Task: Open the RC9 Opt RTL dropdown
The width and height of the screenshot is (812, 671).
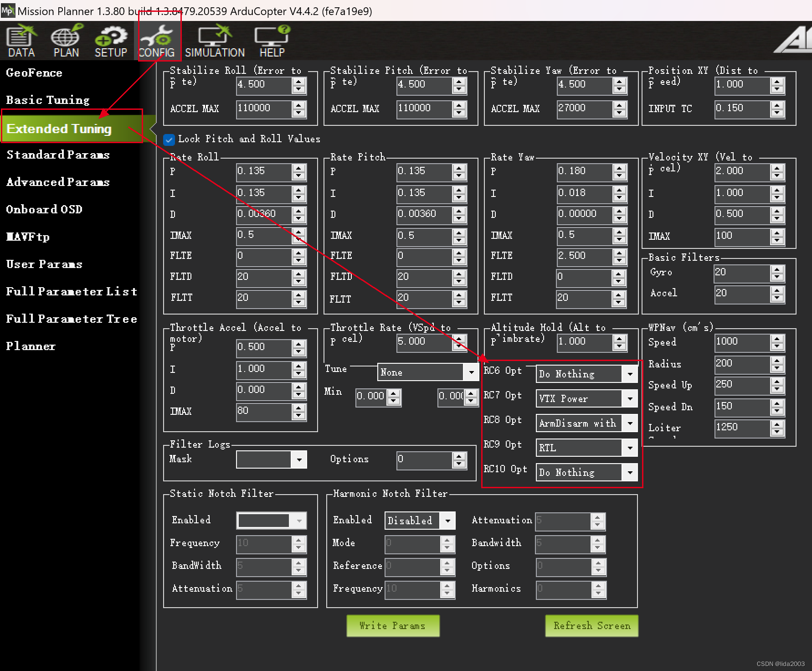Action: click(586, 448)
